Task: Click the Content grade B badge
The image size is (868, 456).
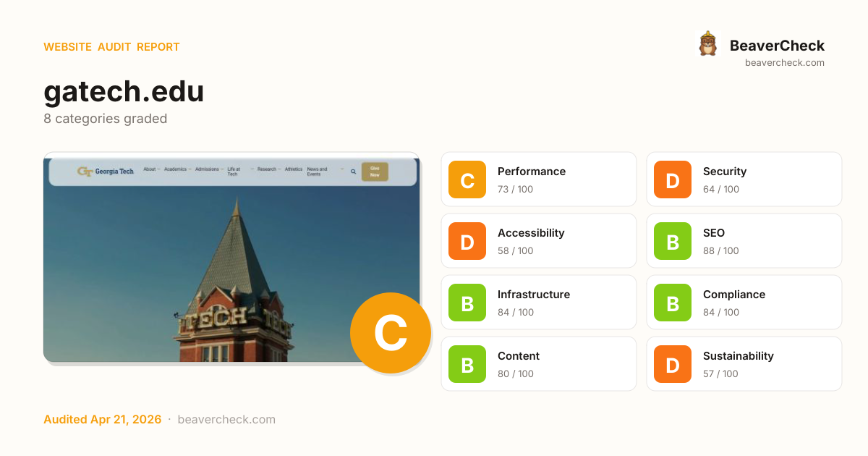Action: pyautogui.click(x=467, y=364)
